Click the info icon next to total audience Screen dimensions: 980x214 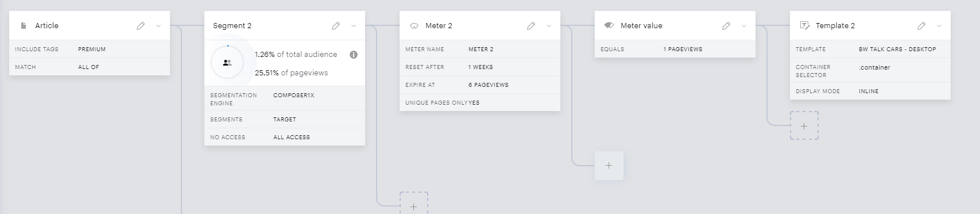click(x=354, y=55)
